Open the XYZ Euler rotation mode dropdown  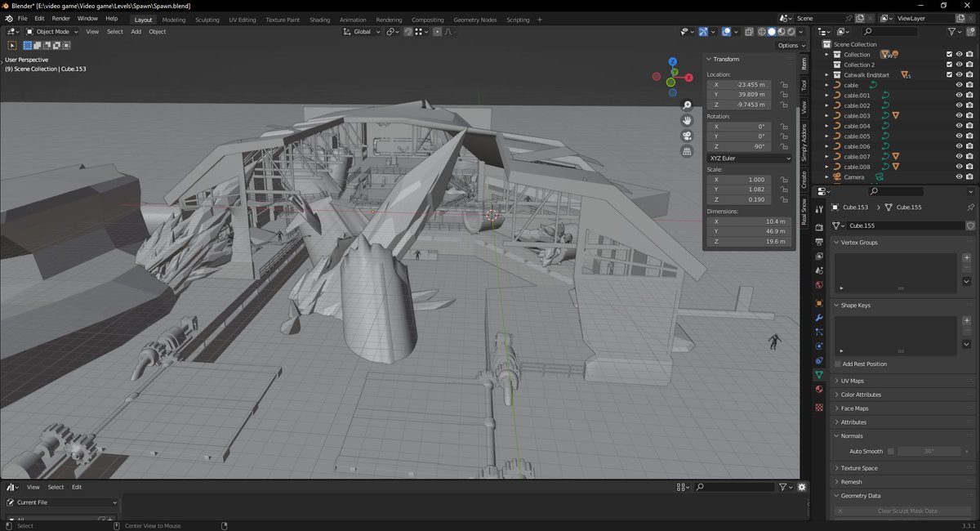750,158
